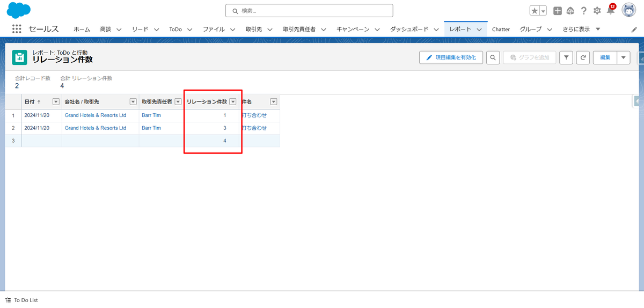Select the レポート tab

460,29
